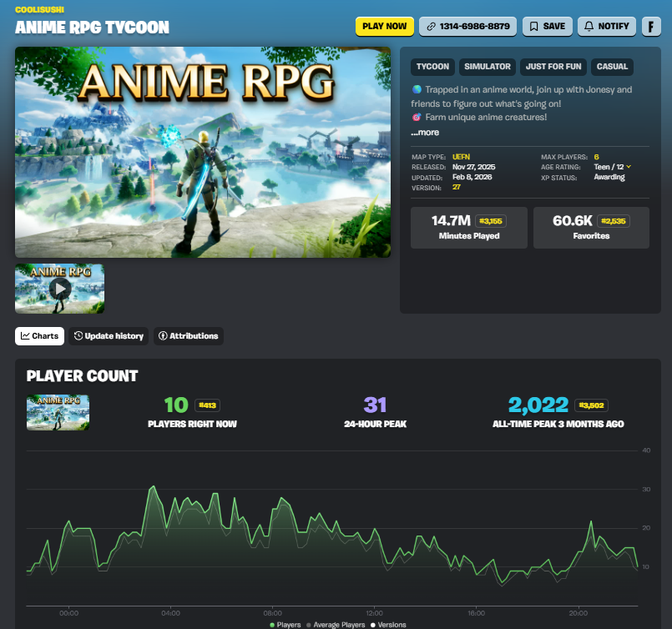Select the JUST FOR FUN tag
Screen dimensions: 672x629
click(553, 67)
